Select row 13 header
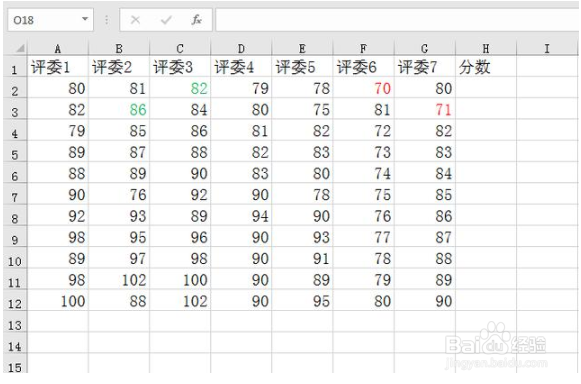This screenshot has width=581, height=384. coord(15,322)
